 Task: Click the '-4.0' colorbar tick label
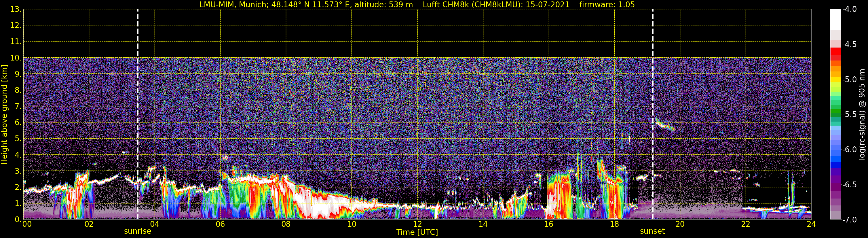(849, 10)
